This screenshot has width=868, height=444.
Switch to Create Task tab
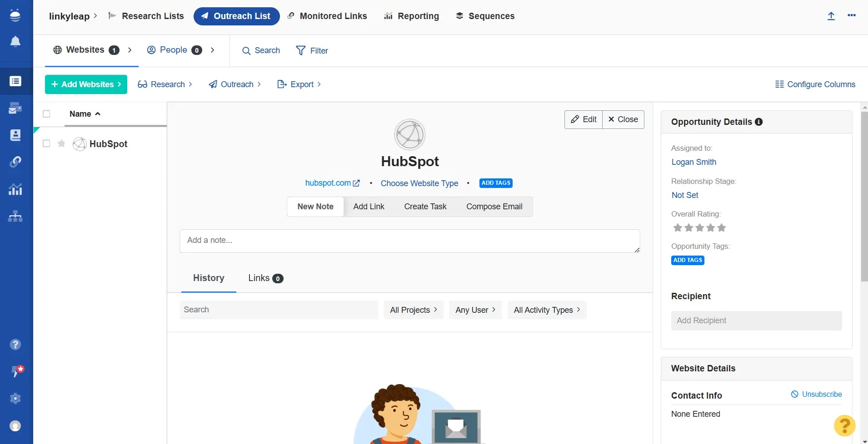click(425, 207)
